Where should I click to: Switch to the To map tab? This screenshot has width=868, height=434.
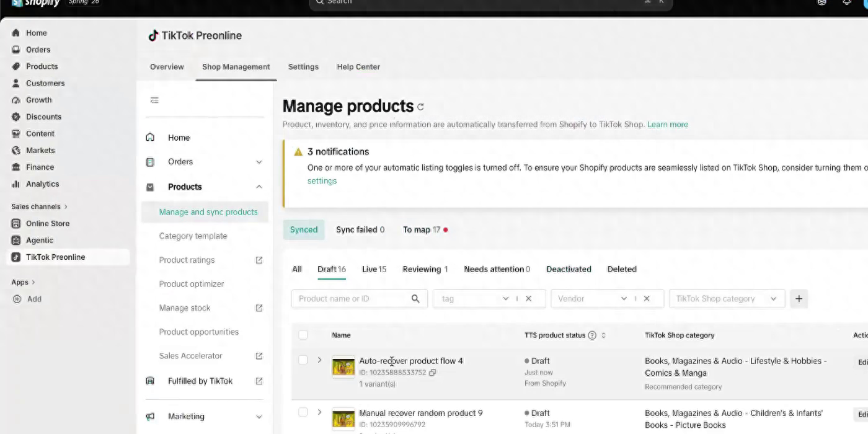[x=425, y=229]
